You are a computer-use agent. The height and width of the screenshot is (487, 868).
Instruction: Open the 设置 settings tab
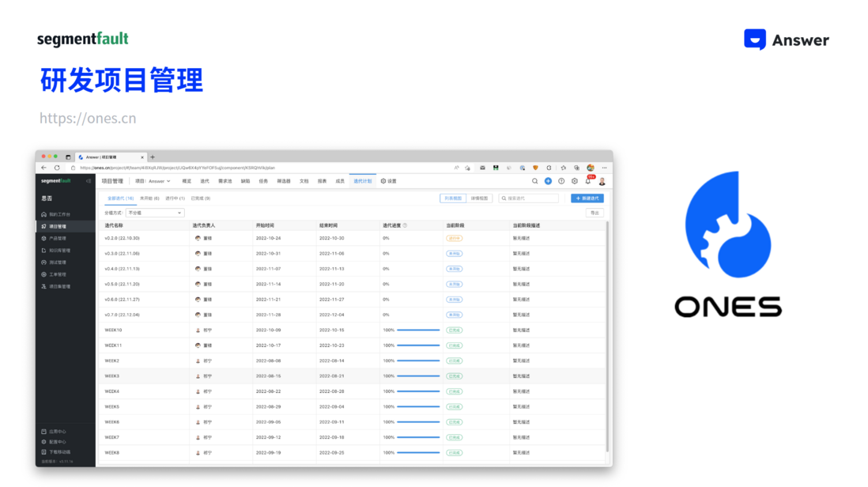pos(389,181)
